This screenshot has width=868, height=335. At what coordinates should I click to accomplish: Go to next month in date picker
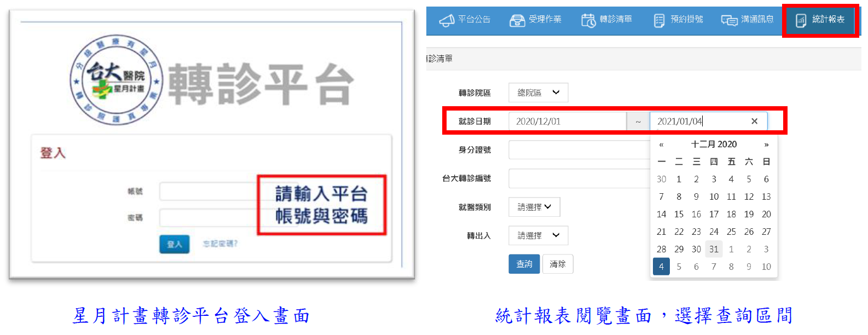click(x=766, y=145)
